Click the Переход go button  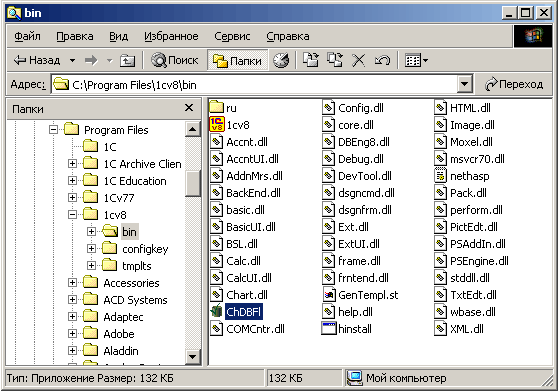pos(514,84)
